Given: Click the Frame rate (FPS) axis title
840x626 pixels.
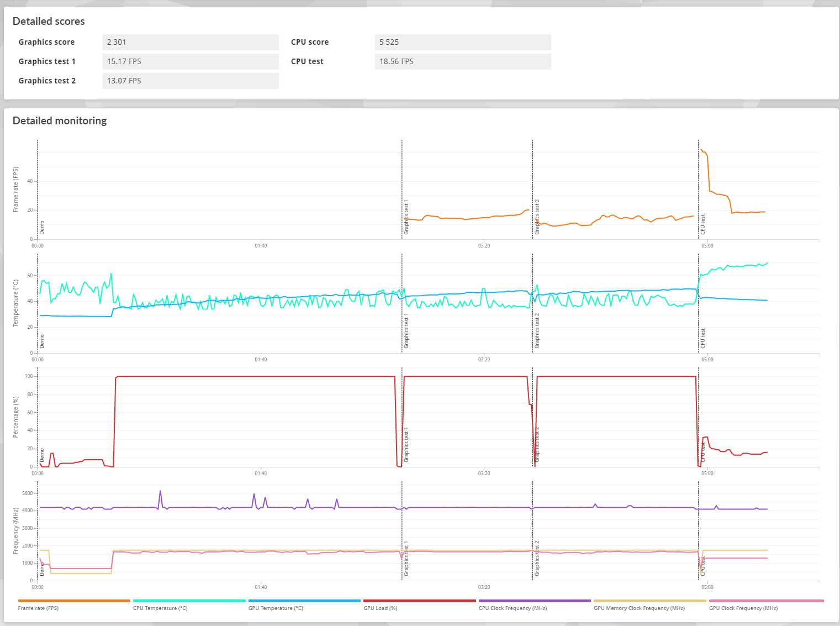Looking at the screenshot, I should point(15,190).
